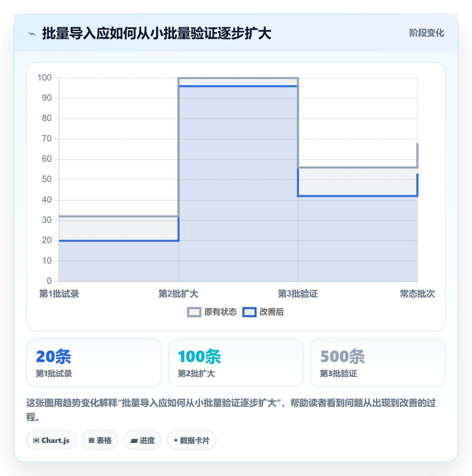Screen dimensions: 472x476
Task: Select the 表格 tag
Action: click(x=100, y=440)
